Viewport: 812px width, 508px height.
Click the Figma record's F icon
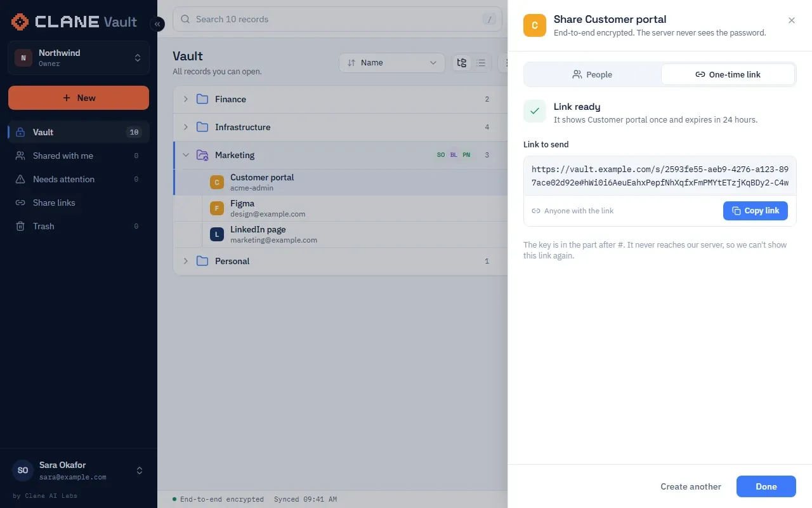point(217,208)
